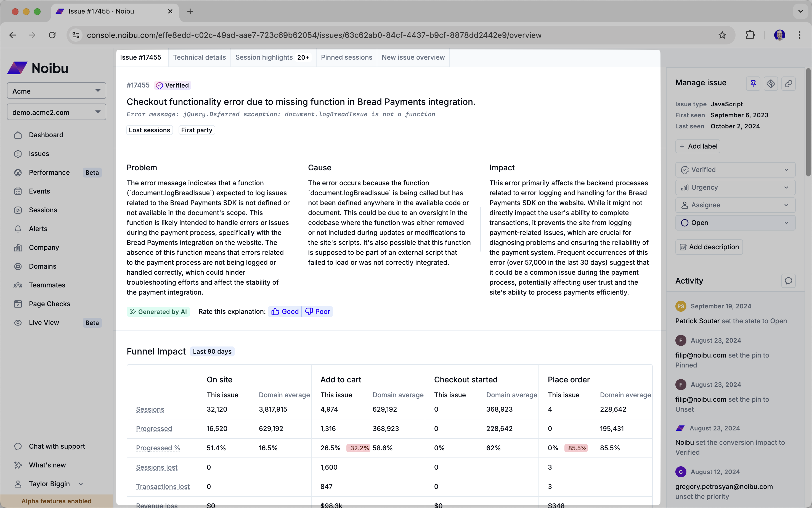Viewport: 812px width, 508px height.
Task: Click the Sessions play icon
Action: [x=18, y=210]
